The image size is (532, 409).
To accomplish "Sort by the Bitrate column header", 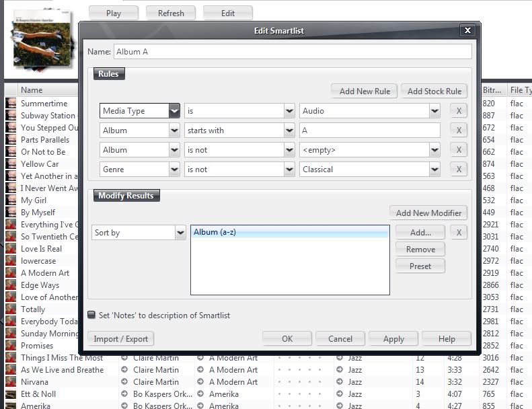I will point(493,90).
